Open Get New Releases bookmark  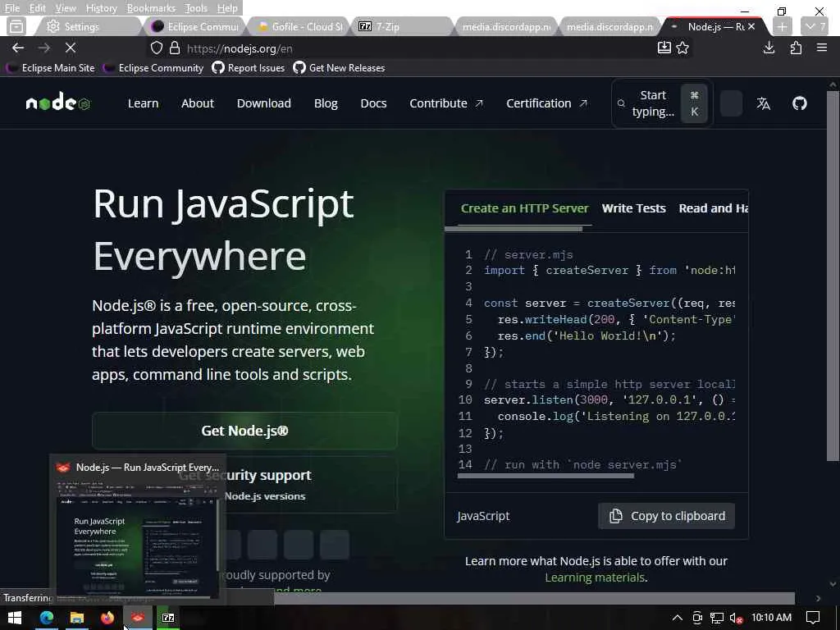340,68
